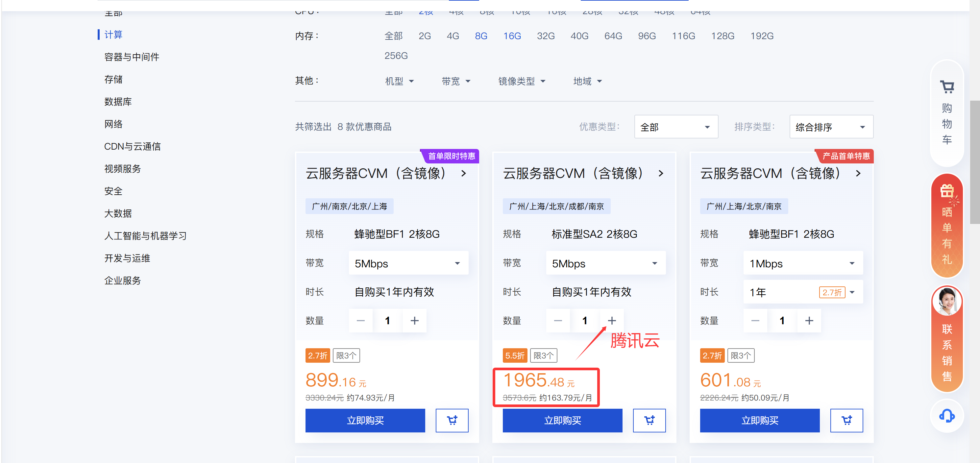Select 256G memory filter
Image resolution: width=980 pixels, height=463 pixels.
(x=396, y=56)
